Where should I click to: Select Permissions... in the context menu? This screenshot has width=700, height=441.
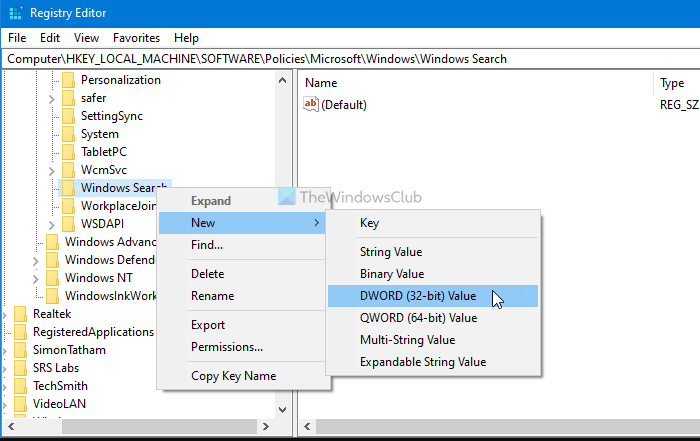(x=227, y=347)
